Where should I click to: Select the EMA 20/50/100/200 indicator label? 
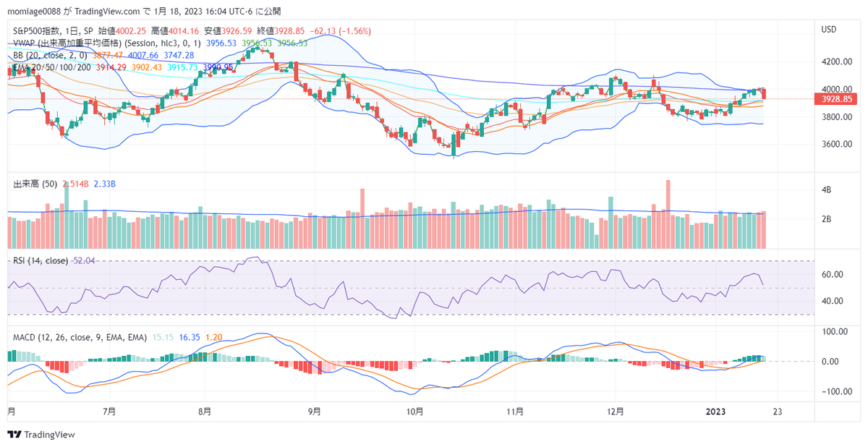pyautogui.click(x=51, y=67)
